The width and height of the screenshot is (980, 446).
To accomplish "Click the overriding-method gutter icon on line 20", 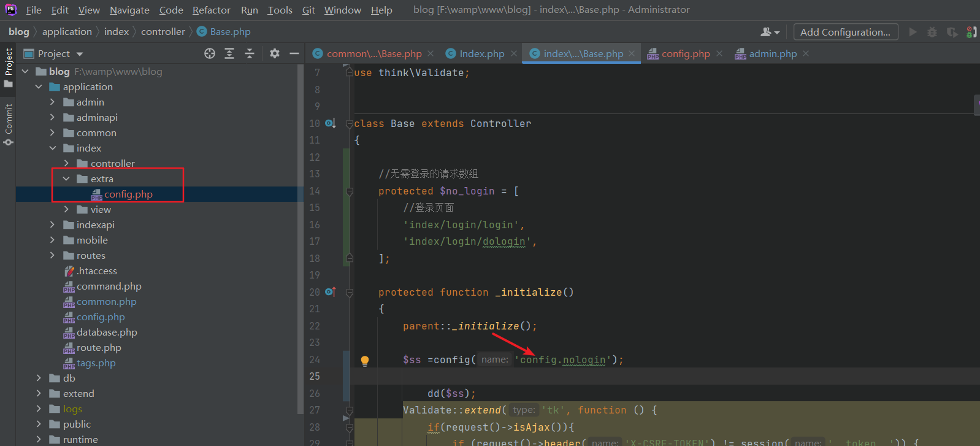I will pyautogui.click(x=331, y=292).
